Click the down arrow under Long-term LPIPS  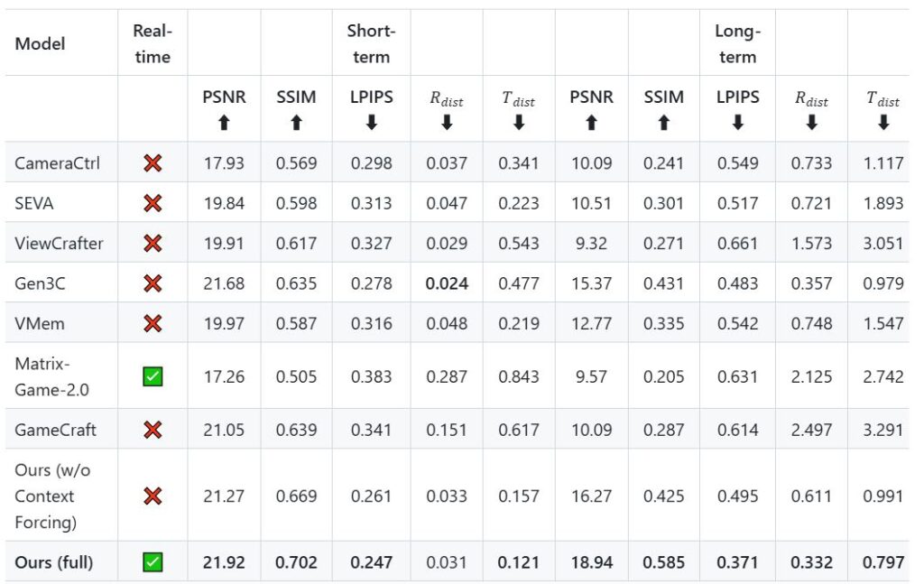737,123
